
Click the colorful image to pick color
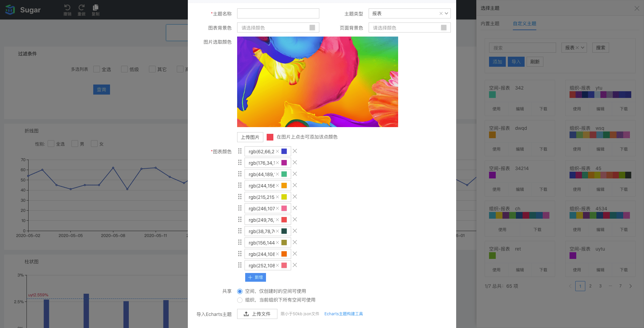point(318,82)
